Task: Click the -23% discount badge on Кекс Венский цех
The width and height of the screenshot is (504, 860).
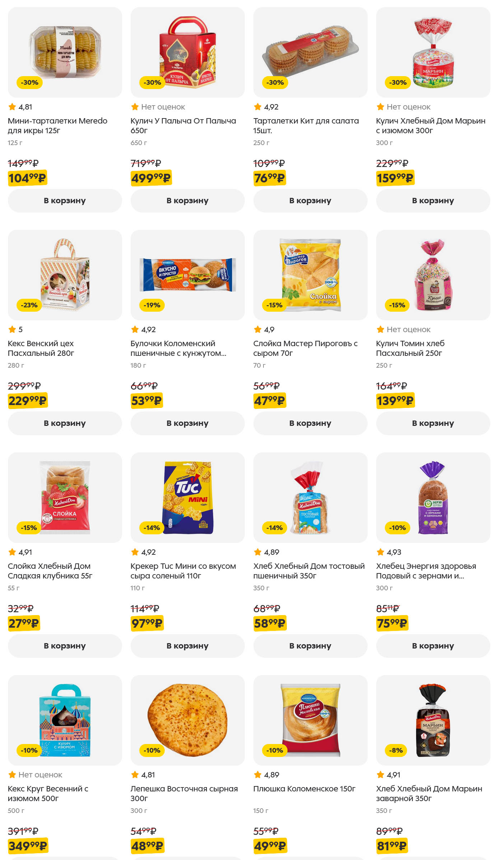Action: tap(29, 305)
